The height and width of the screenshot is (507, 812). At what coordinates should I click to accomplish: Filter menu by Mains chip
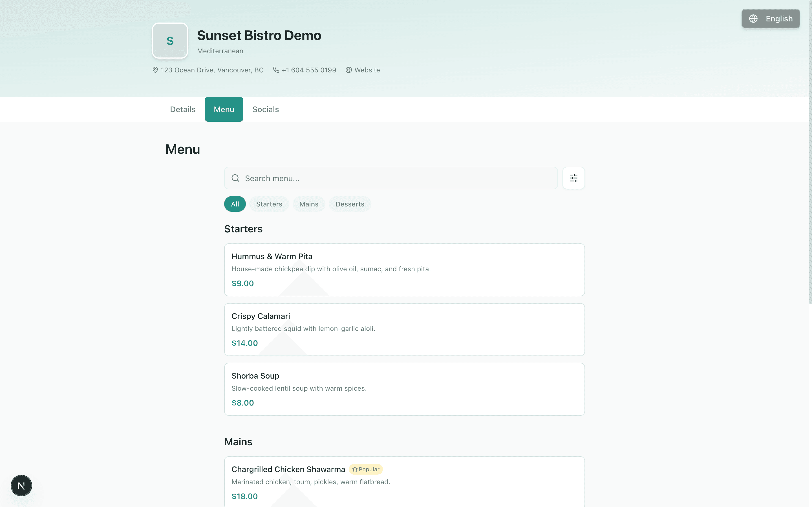[x=309, y=204]
